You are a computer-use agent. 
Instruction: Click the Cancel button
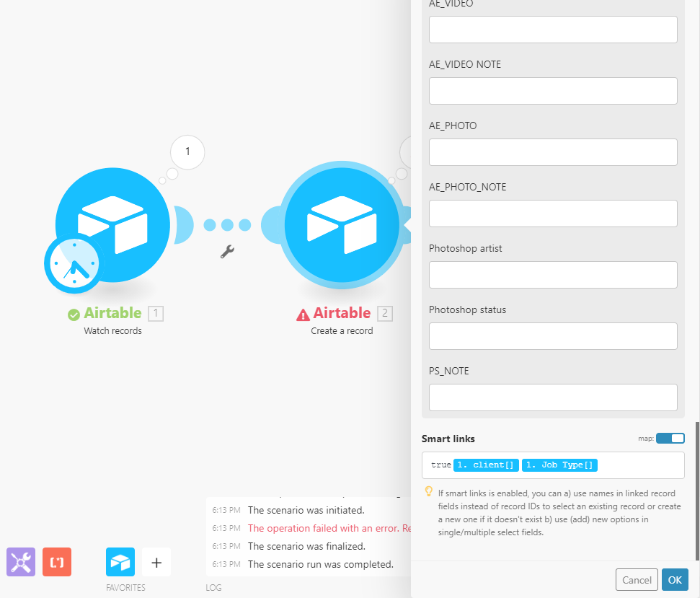pyautogui.click(x=637, y=580)
